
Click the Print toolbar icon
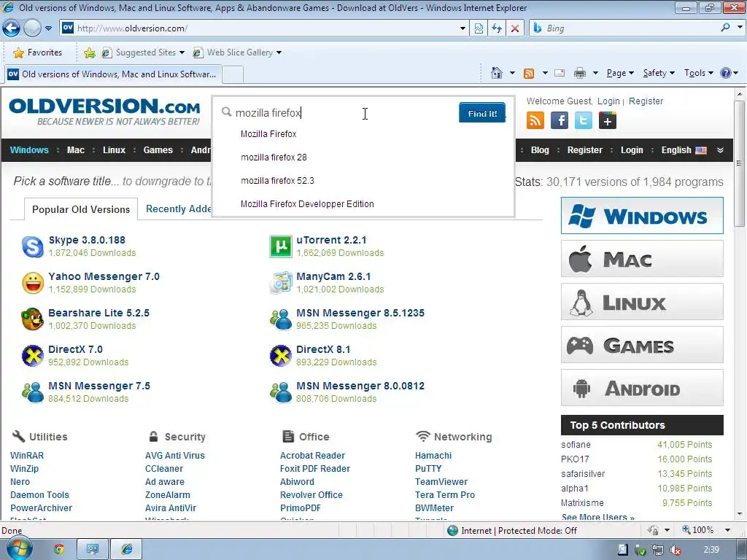tap(579, 73)
